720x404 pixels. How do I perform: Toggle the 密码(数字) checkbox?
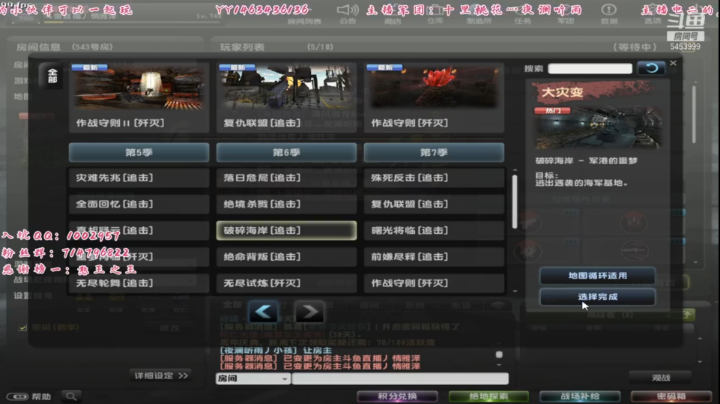(x=22, y=328)
